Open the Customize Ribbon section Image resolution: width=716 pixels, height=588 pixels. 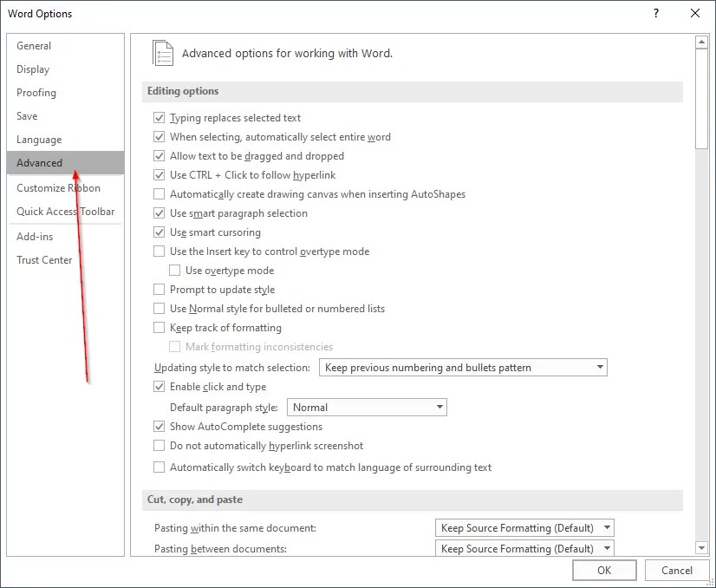[x=58, y=187]
